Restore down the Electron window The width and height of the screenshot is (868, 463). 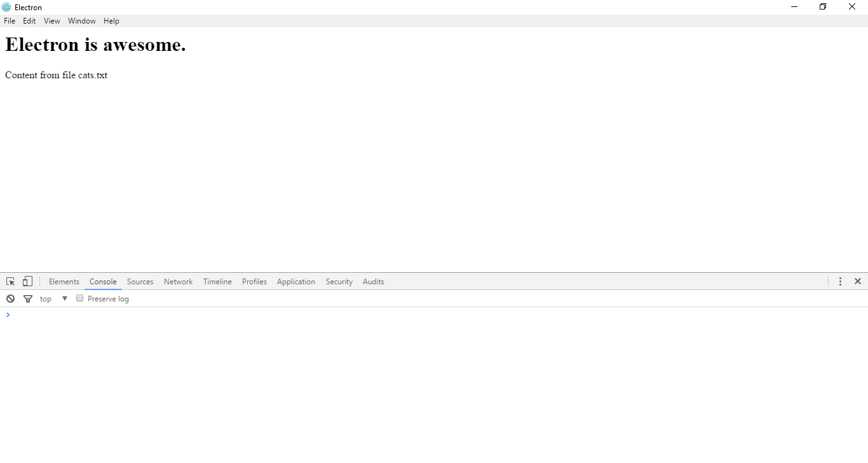(823, 7)
